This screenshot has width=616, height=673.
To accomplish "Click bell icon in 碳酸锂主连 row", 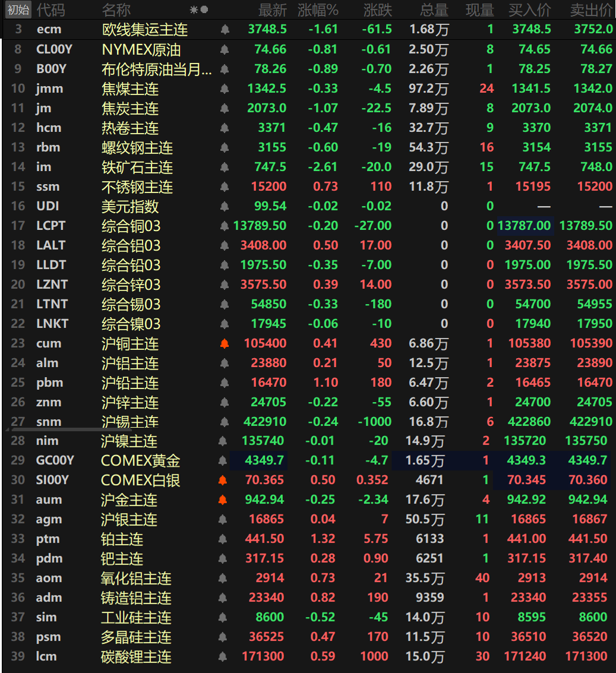I will (222, 657).
